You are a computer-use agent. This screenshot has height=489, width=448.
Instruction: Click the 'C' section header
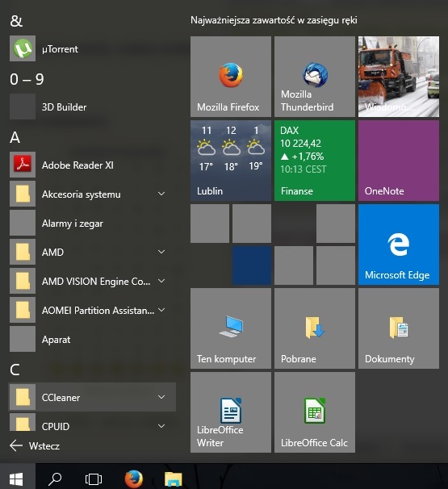pyautogui.click(x=15, y=370)
